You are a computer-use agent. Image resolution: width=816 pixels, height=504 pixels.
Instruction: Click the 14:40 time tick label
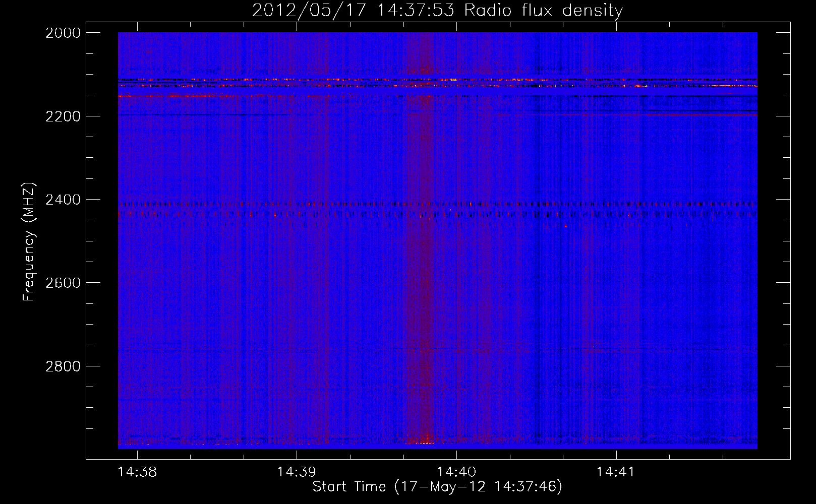click(x=456, y=472)
